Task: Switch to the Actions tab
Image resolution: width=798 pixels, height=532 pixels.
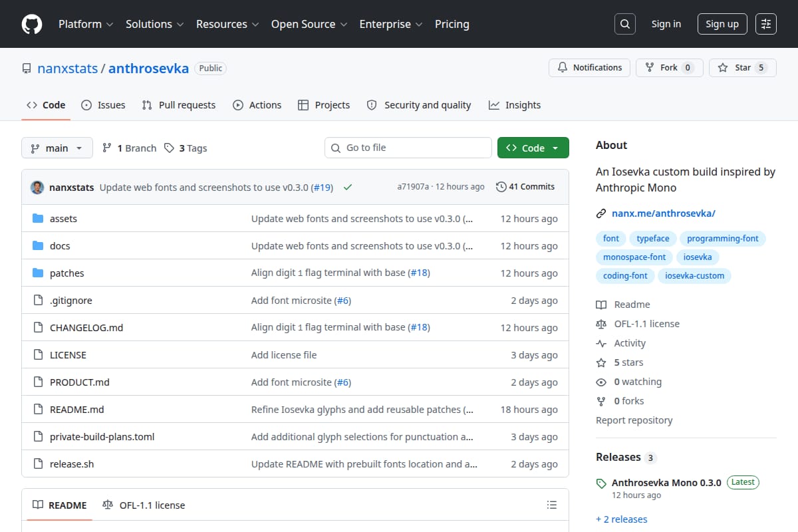Action: coord(257,105)
